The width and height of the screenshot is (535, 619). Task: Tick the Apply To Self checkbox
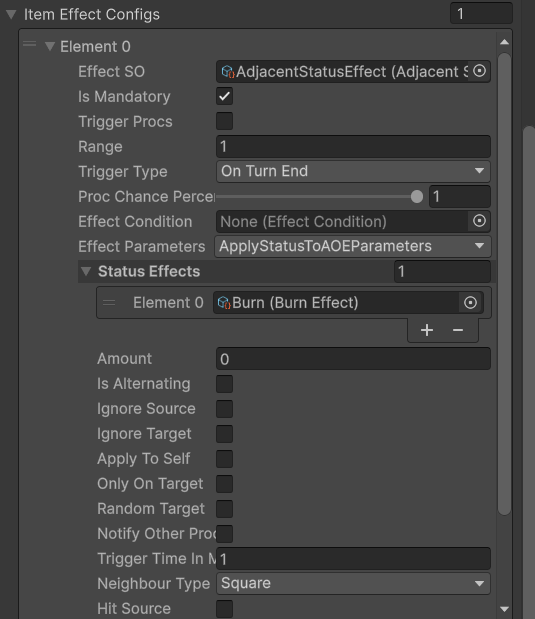224,459
